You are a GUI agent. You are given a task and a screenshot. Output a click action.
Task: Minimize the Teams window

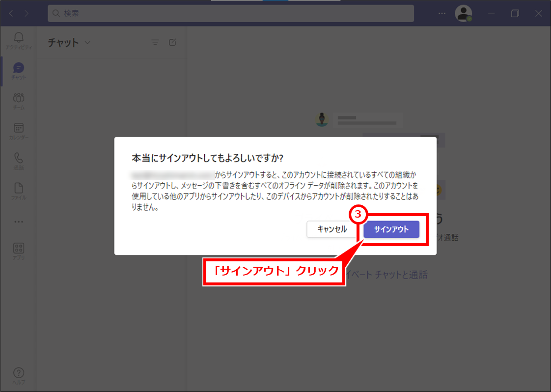[491, 13]
